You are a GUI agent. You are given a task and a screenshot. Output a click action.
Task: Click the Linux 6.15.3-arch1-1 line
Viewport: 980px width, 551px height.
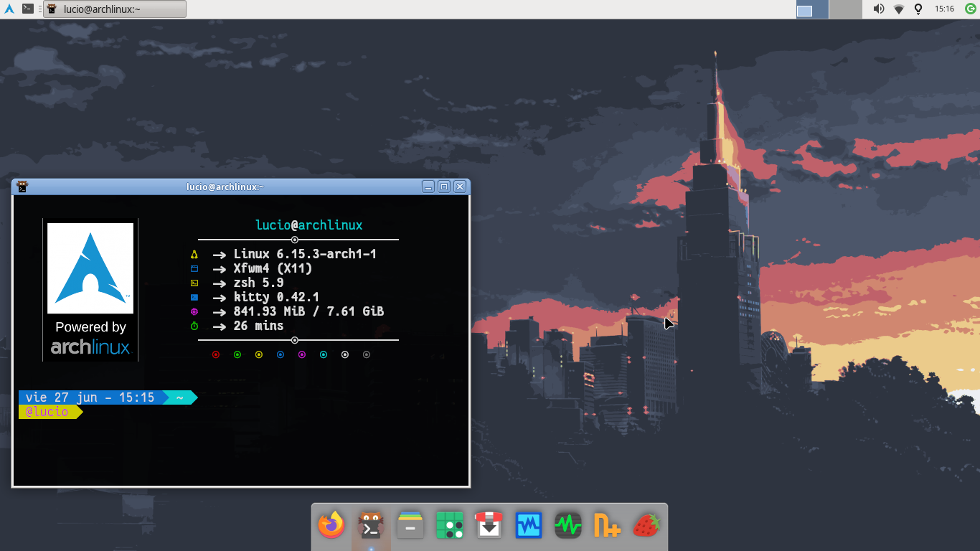305,254
